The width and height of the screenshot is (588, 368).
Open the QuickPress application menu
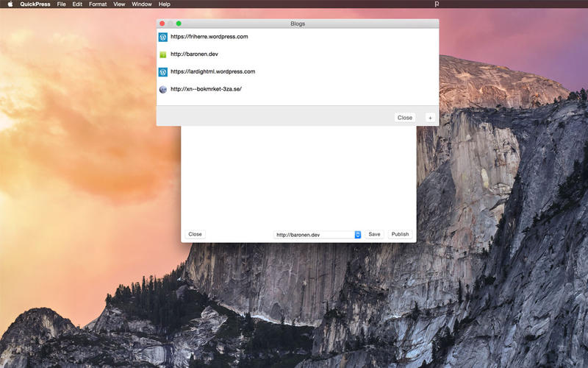pos(35,4)
